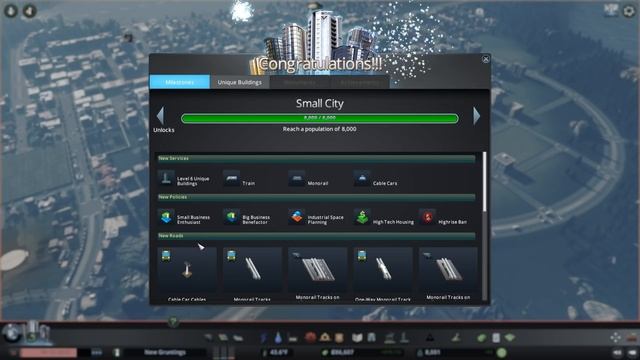640x360 pixels.
Task: Click the city name 'New Gruntings'
Action: click(165, 352)
